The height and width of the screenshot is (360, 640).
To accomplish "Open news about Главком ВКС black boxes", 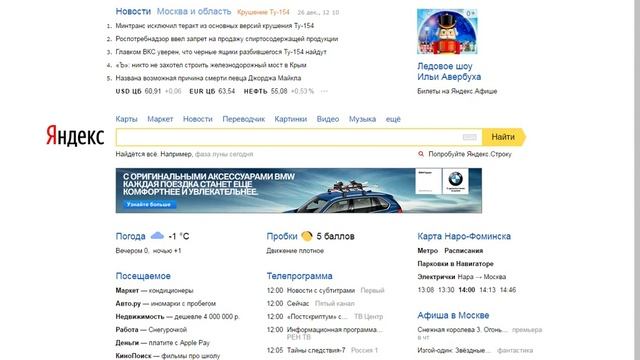I will 221,52.
